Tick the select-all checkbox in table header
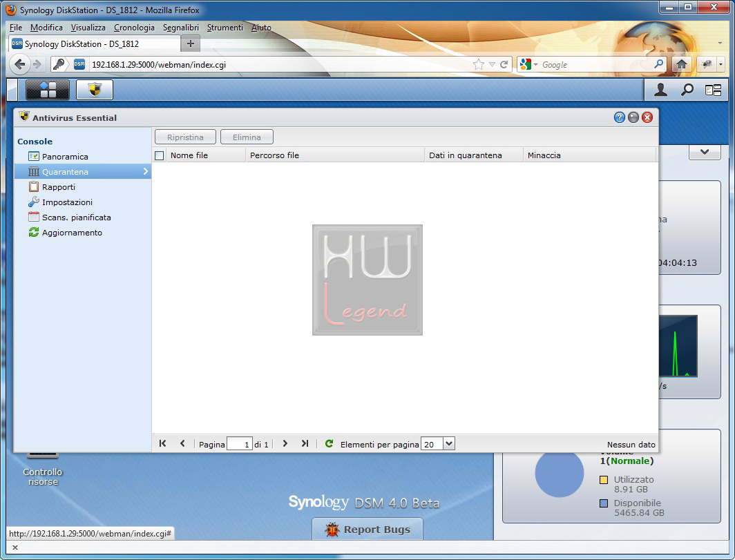This screenshot has height=560, width=735. (160, 155)
